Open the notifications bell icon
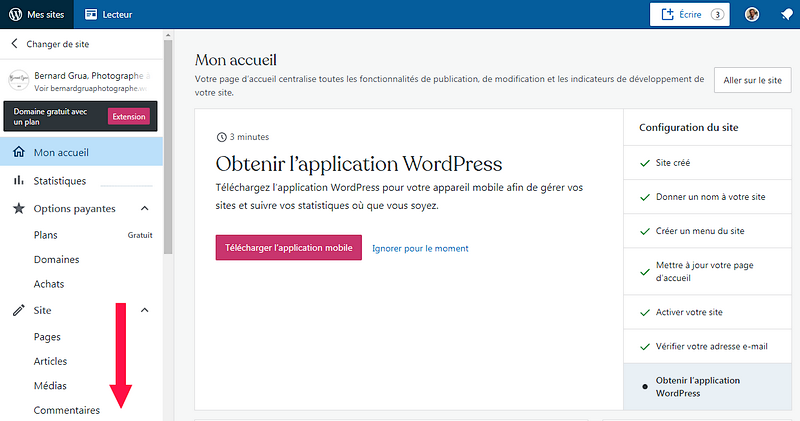This screenshot has width=800, height=421. click(786, 15)
